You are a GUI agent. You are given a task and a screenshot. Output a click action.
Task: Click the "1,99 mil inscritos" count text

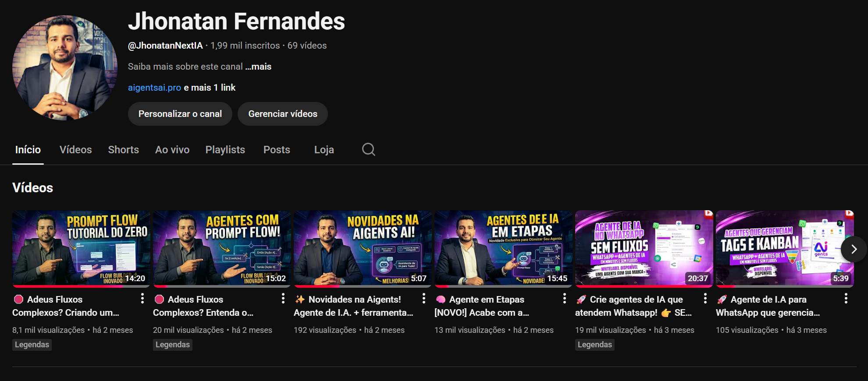(x=245, y=46)
